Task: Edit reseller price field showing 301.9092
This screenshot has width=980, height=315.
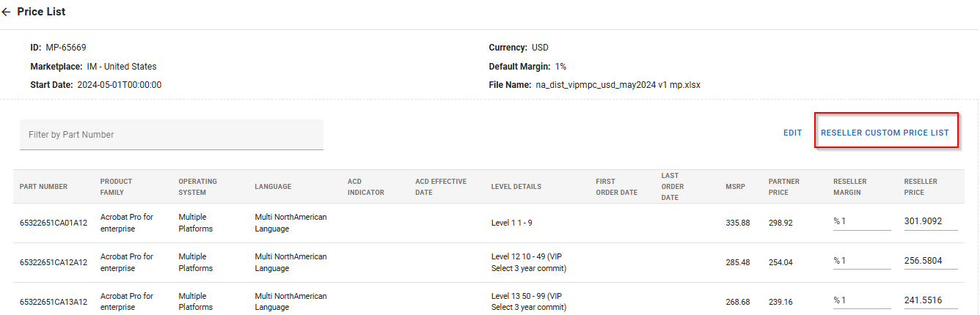Action: 930,220
